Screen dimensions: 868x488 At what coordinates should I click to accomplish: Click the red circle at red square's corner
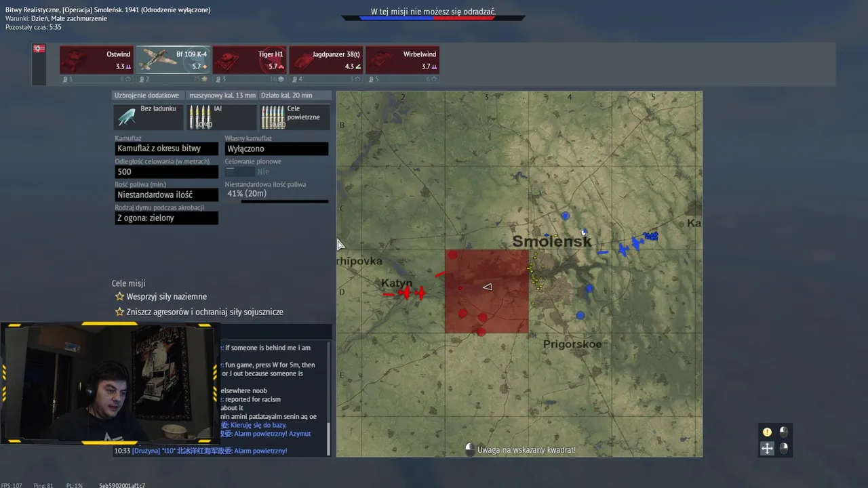453,255
